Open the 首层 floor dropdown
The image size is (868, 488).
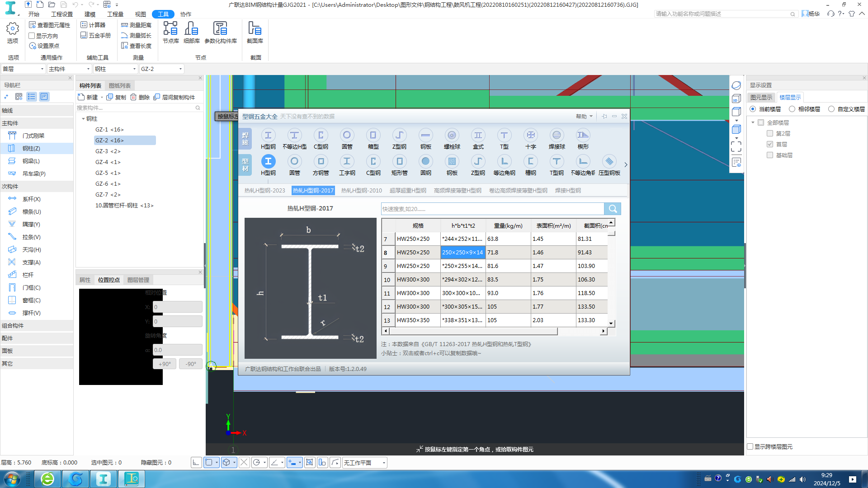[x=24, y=69]
